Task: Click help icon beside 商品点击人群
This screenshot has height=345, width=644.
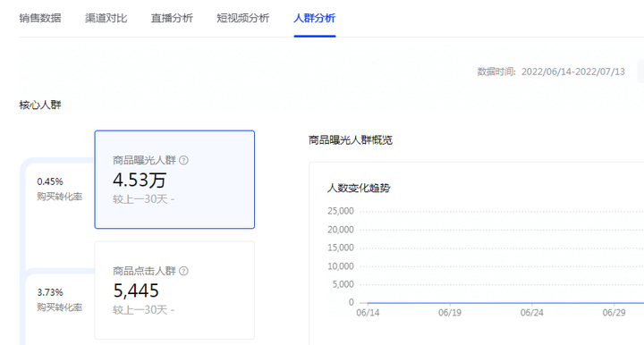Action: (x=184, y=271)
